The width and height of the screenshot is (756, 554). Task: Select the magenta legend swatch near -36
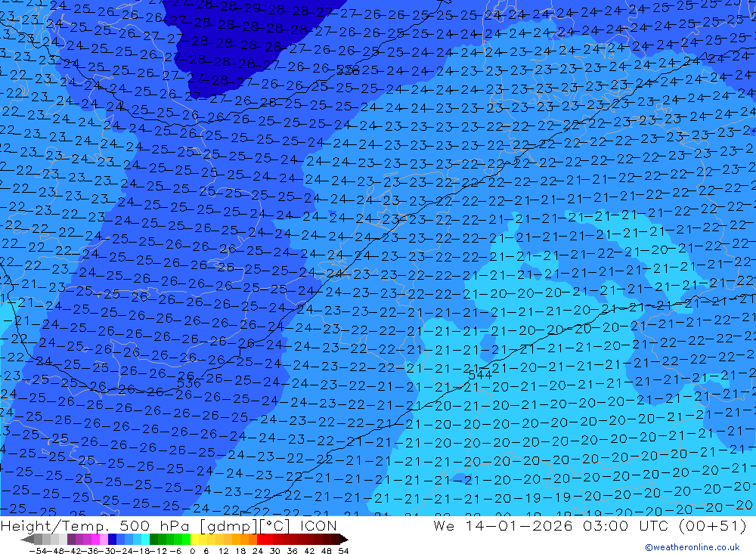point(95,539)
